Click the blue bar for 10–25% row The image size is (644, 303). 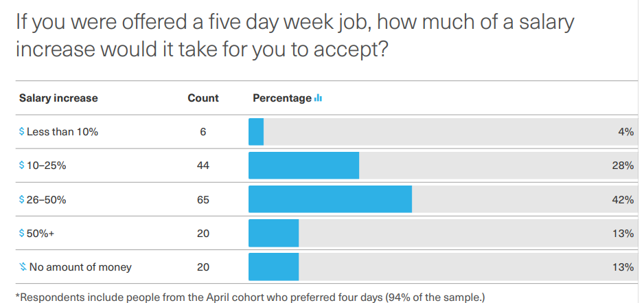pyautogui.click(x=304, y=166)
